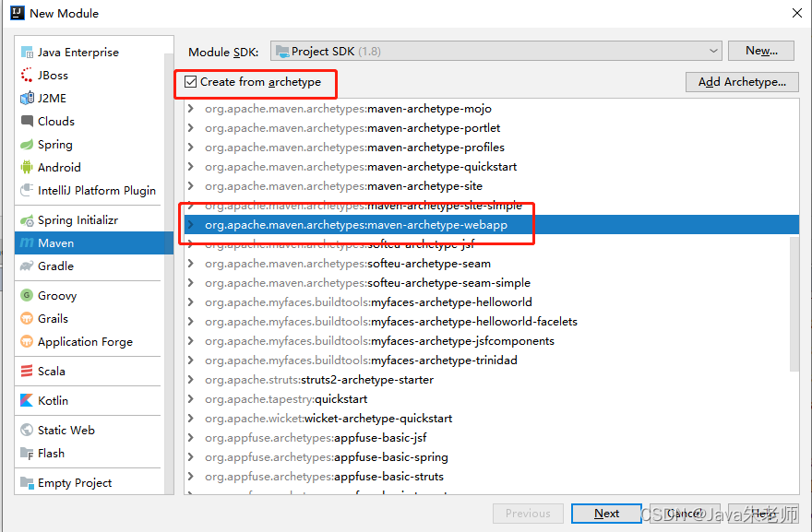The height and width of the screenshot is (532, 812).
Task: Toggle the Create from archetype checkbox
Action: pyautogui.click(x=191, y=82)
